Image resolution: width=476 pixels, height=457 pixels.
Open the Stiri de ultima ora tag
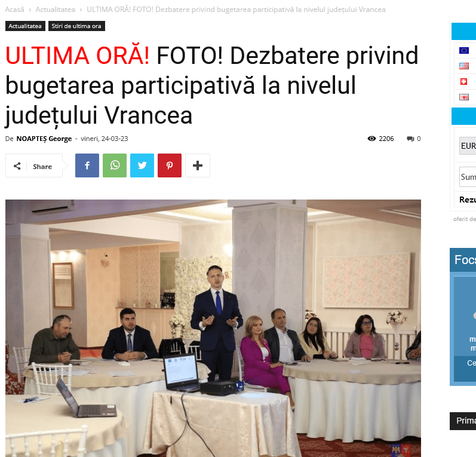coord(76,26)
